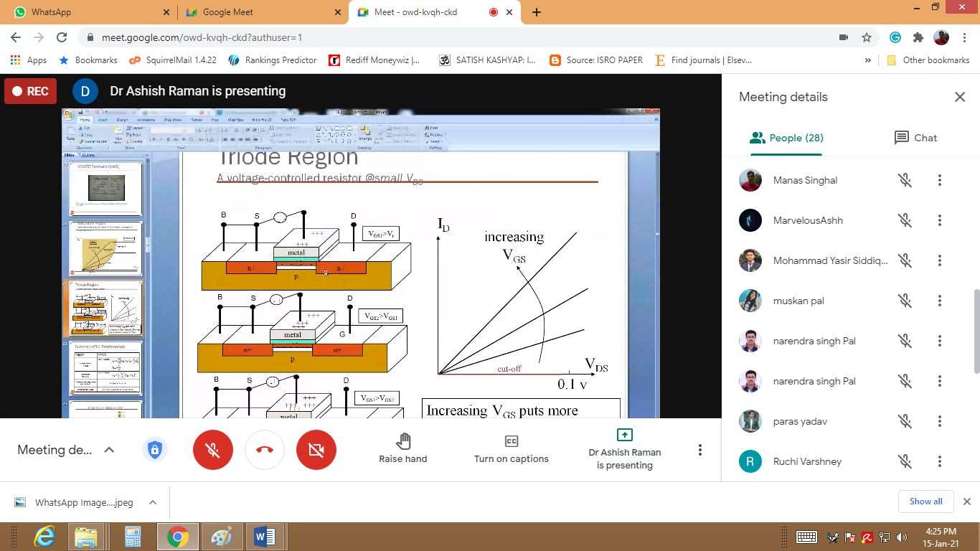This screenshot has width=980, height=551.
Task: Toggle camera off button
Action: [x=316, y=450]
